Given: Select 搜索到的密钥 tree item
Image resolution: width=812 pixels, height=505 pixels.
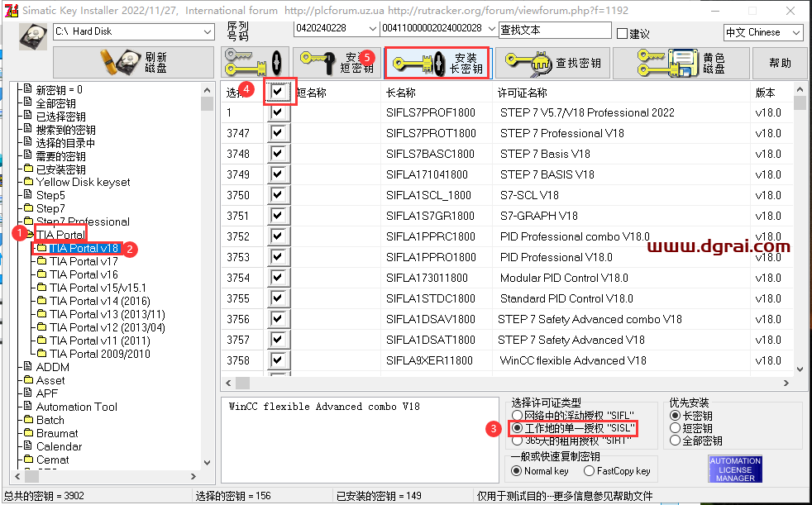Looking at the screenshot, I should 66,130.
